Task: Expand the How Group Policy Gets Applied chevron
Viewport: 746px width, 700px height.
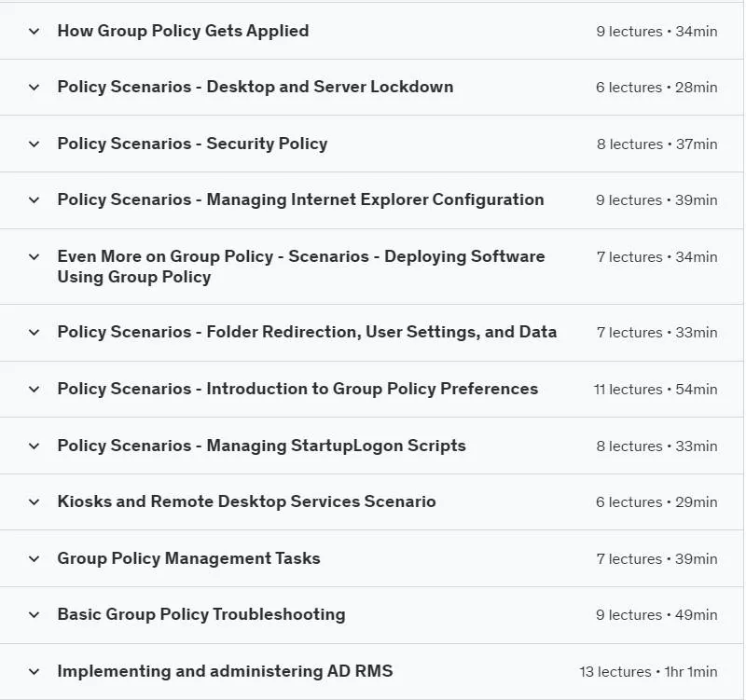Action: click(34, 32)
